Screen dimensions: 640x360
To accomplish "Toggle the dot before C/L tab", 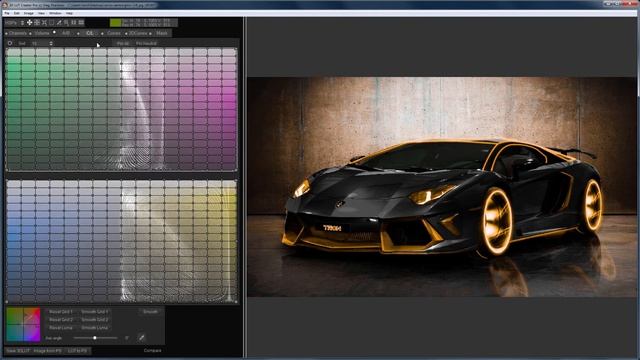I will 78,33.
